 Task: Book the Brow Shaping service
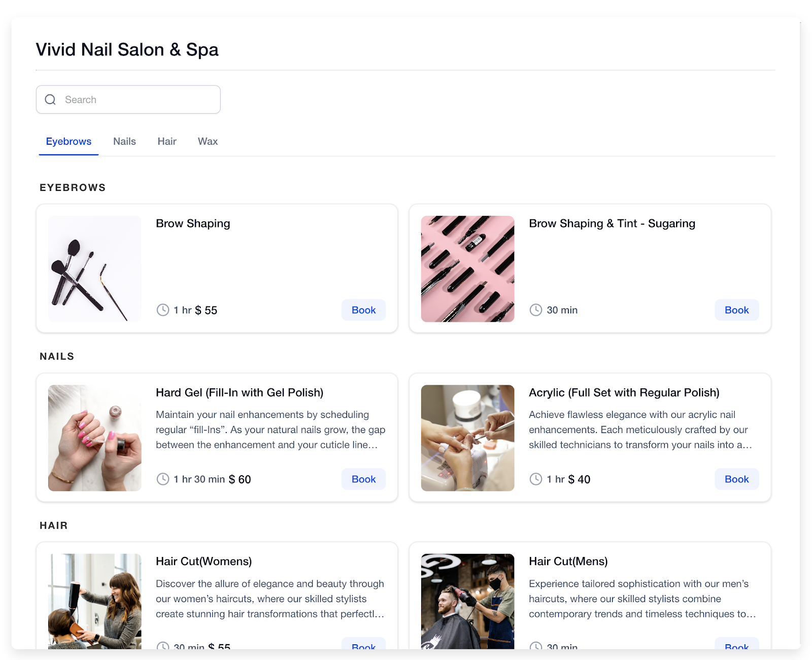[x=363, y=310]
